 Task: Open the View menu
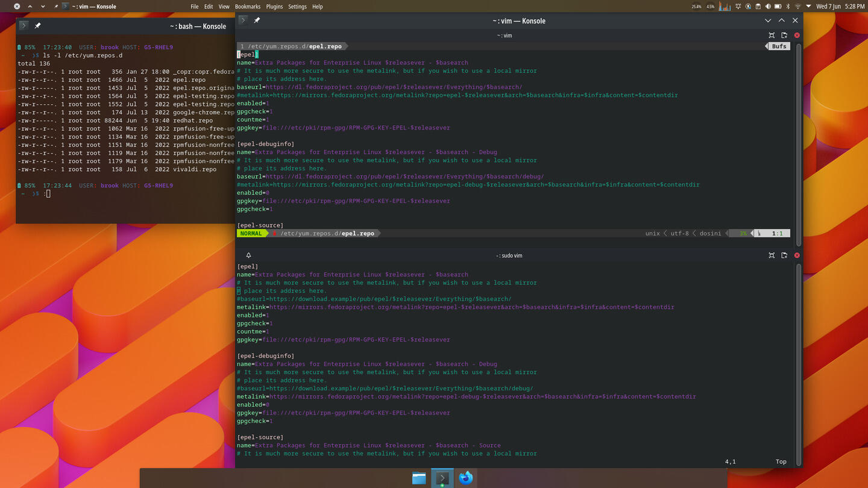[224, 7]
